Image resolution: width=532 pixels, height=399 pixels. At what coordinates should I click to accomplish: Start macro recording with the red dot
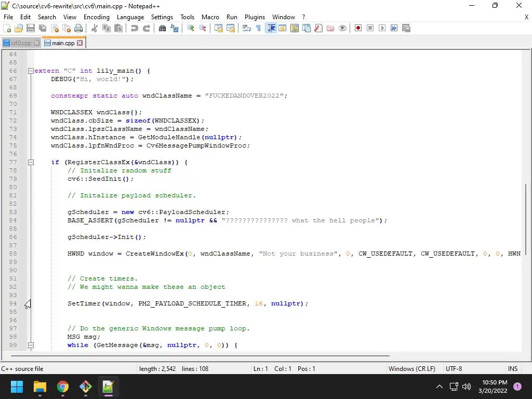pos(358,28)
